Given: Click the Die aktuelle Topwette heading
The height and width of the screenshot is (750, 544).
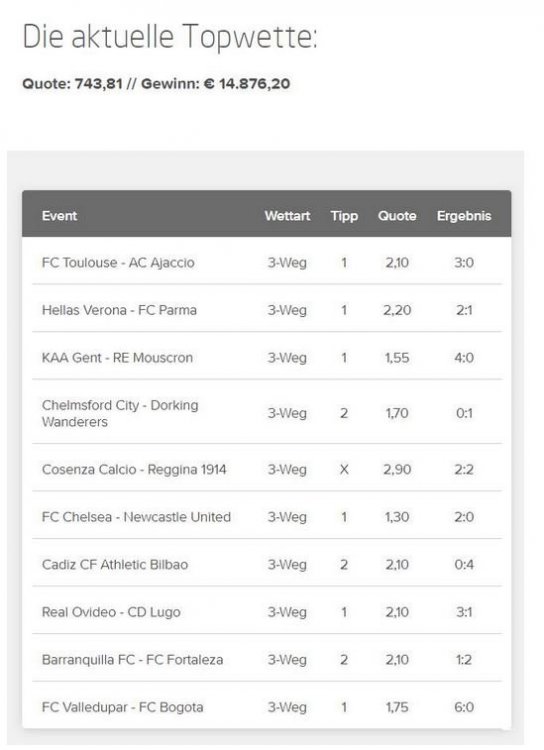Looking at the screenshot, I should pos(169,37).
